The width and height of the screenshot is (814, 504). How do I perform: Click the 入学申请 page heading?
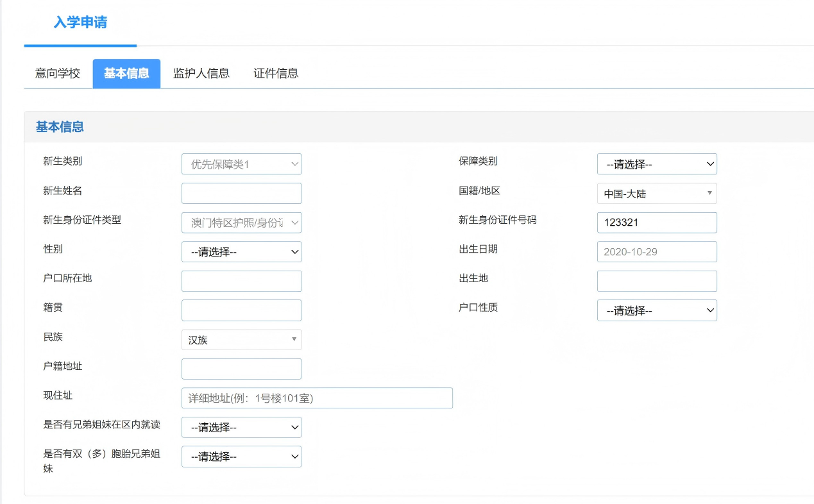coord(80,23)
